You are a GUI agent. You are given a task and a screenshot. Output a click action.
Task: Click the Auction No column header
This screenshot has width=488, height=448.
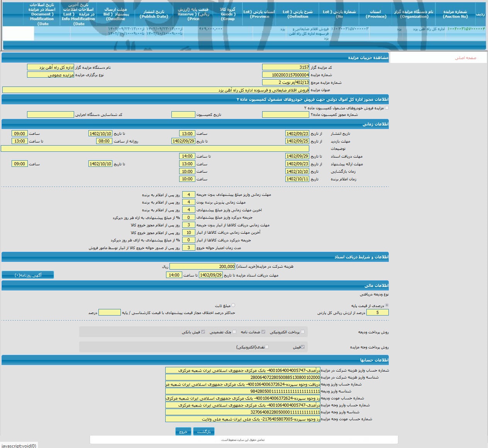tap(455, 14)
